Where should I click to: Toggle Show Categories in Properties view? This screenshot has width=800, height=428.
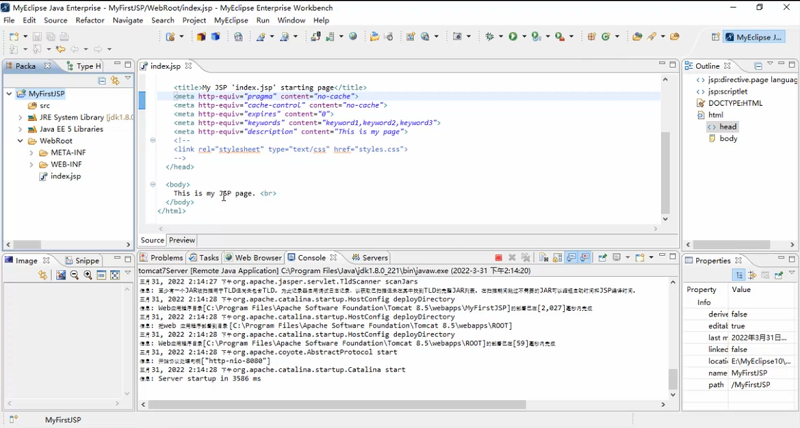(x=739, y=275)
